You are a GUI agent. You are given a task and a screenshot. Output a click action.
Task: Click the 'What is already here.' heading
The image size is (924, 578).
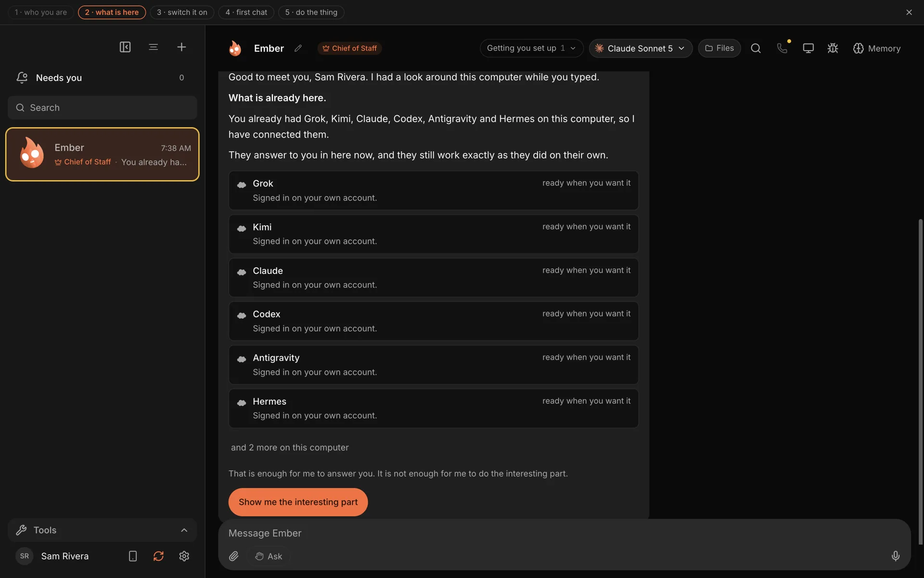(277, 98)
